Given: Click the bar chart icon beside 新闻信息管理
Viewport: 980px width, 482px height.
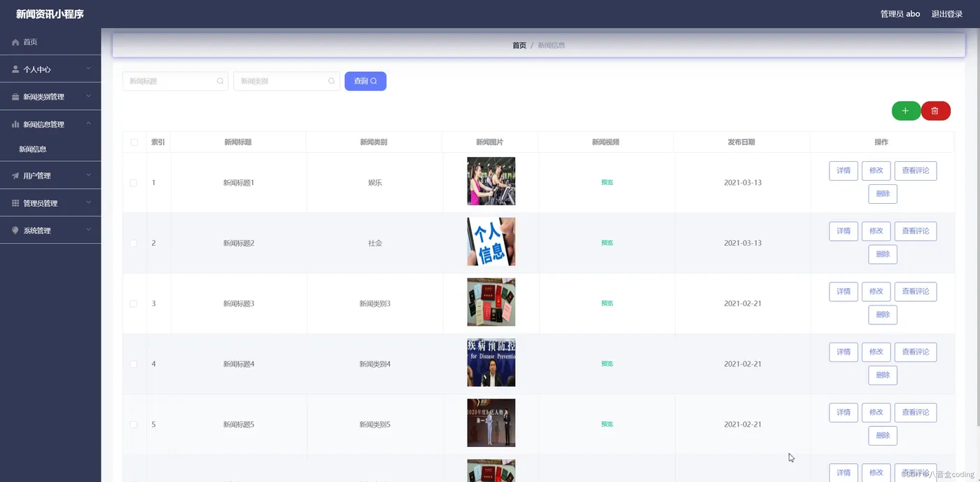Looking at the screenshot, I should tap(15, 124).
